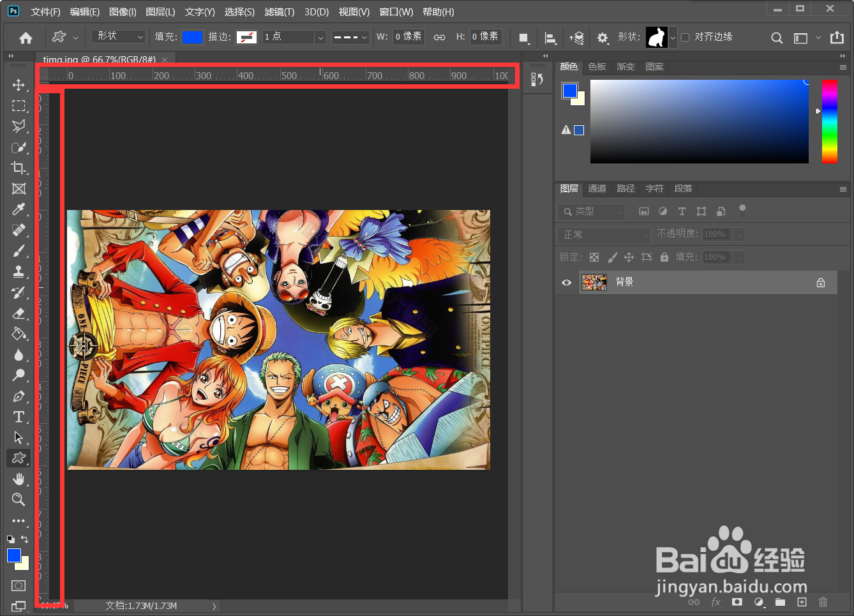Select the Zoom tool
This screenshot has width=854, height=616.
coord(19,499)
